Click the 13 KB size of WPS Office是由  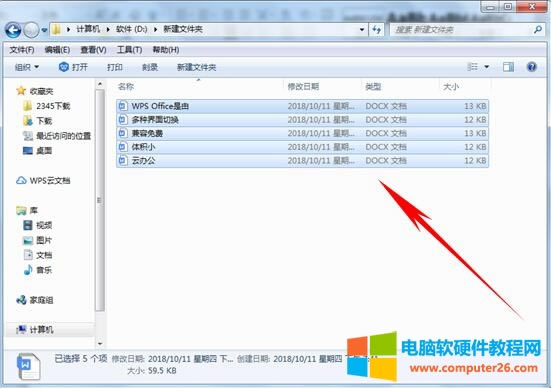click(475, 106)
